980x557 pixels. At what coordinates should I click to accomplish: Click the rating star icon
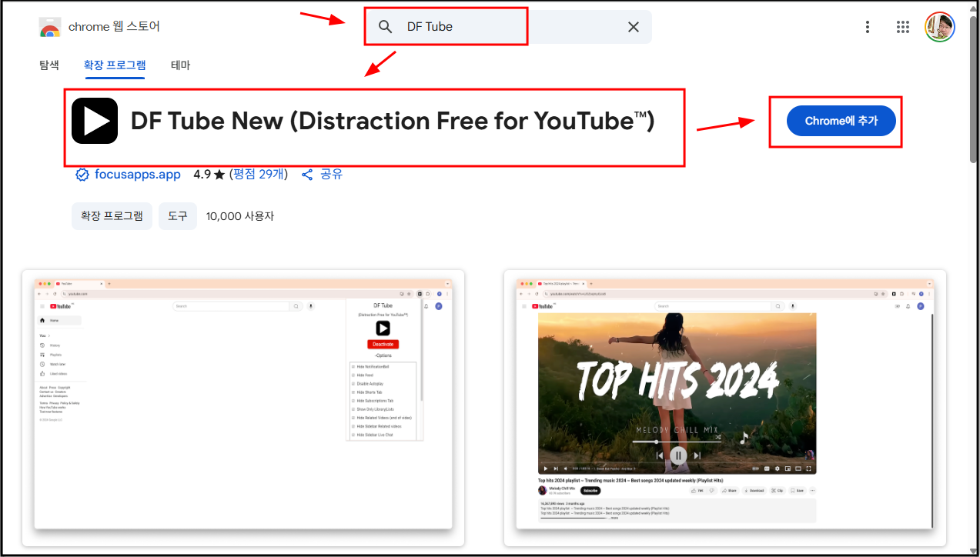coord(219,175)
